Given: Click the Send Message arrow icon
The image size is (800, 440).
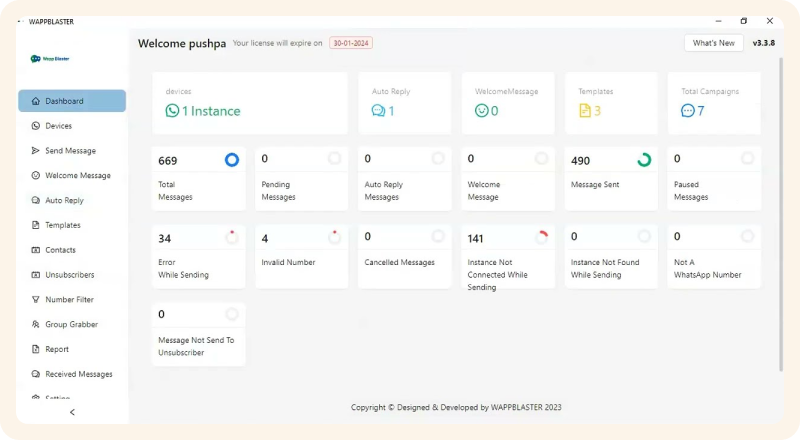Looking at the screenshot, I should (36, 151).
